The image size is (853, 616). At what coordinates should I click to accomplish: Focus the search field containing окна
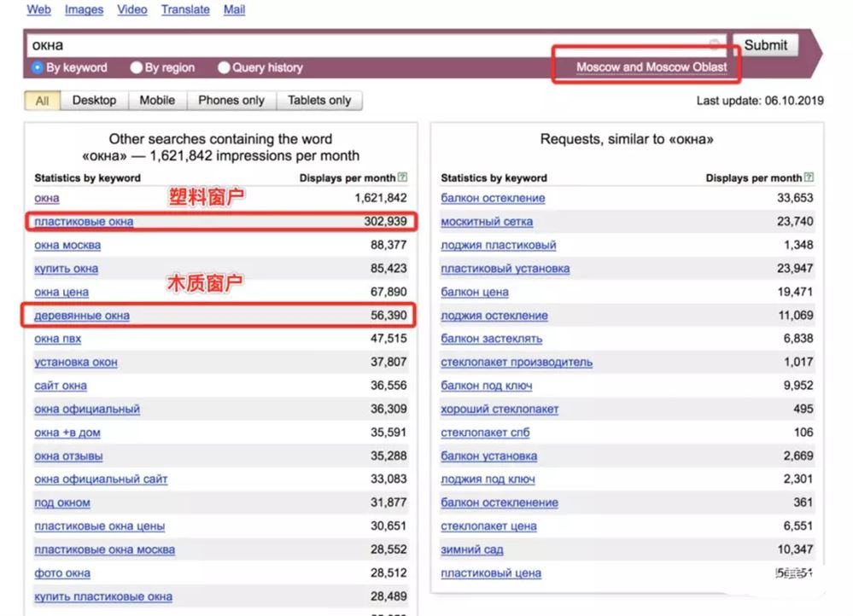377,45
